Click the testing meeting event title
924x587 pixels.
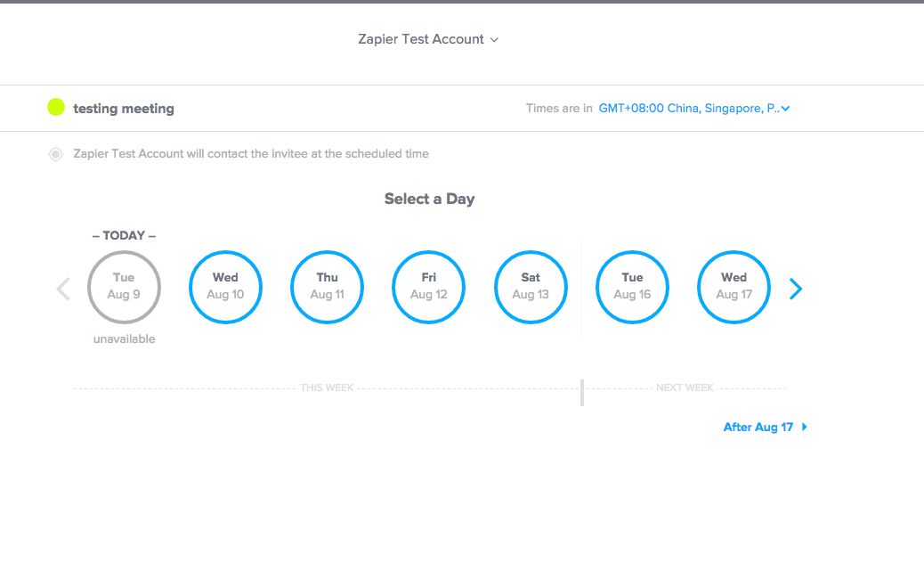124,109
